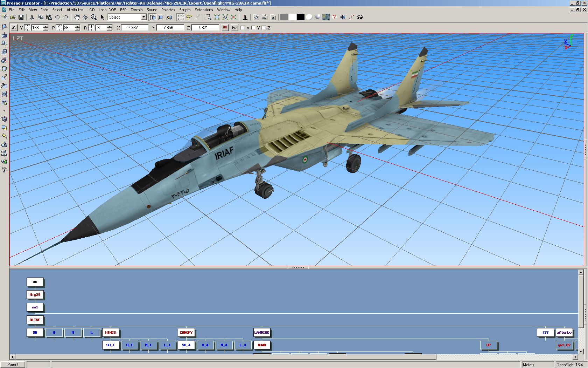Open the Local-DOF menu
Image resolution: width=588 pixels, height=368 pixels.
tap(107, 10)
